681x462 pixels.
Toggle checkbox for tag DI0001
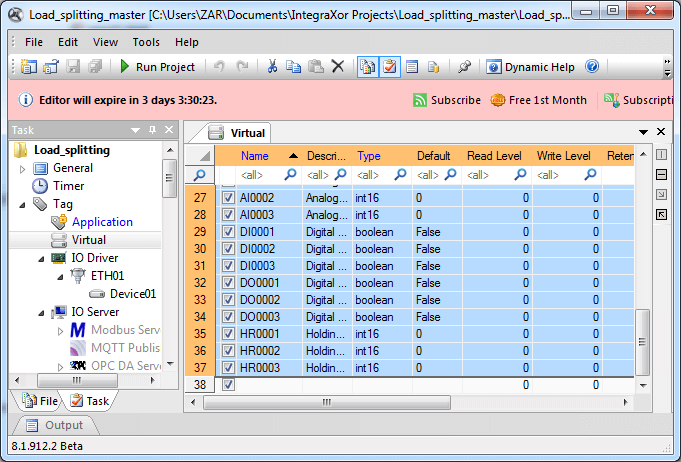(x=228, y=232)
